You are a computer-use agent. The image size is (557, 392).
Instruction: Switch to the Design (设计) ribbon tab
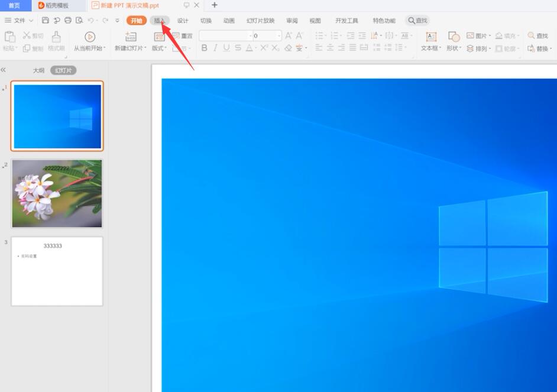183,21
